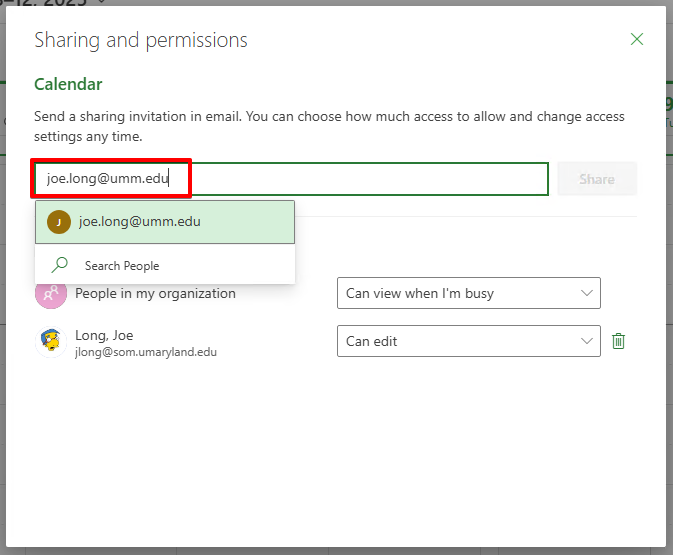Click the sharing invitation description text
Screen dimensions: 673x555
(x=329, y=126)
